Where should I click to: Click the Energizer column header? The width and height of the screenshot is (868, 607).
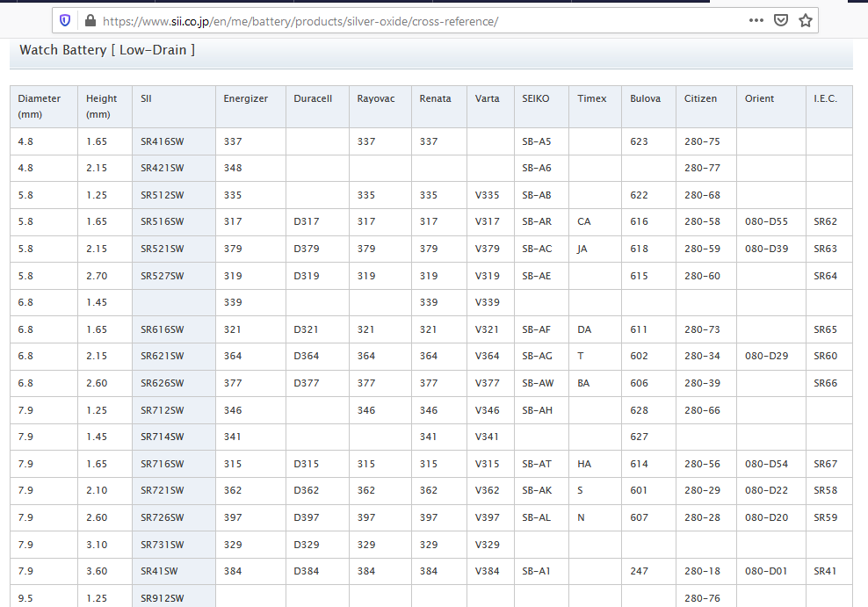[245, 98]
